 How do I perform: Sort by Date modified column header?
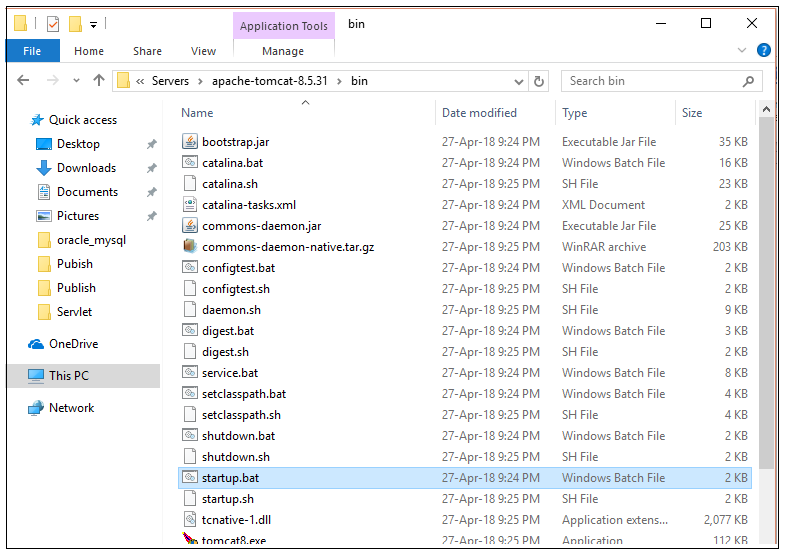[x=496, y=113]
